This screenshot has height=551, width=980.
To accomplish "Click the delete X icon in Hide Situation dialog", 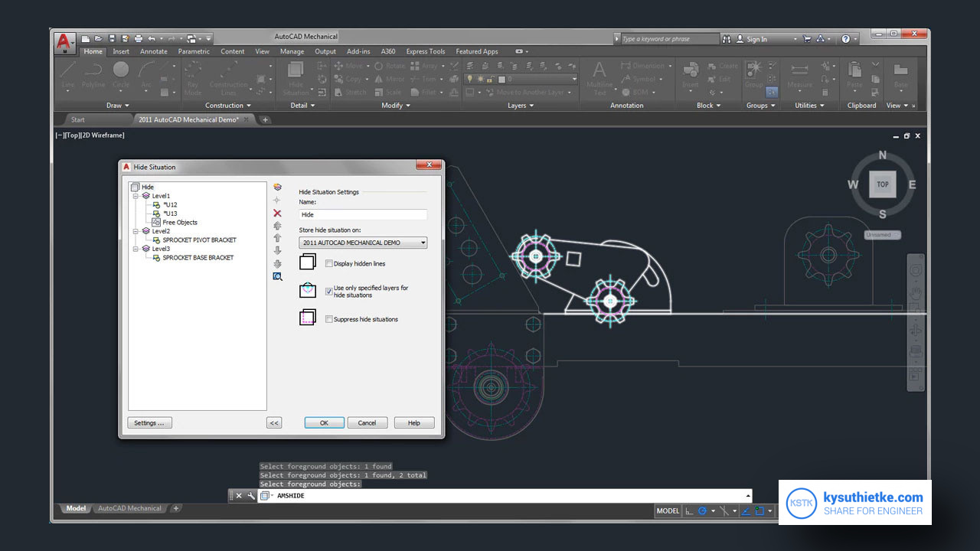I will coord(277,213).
